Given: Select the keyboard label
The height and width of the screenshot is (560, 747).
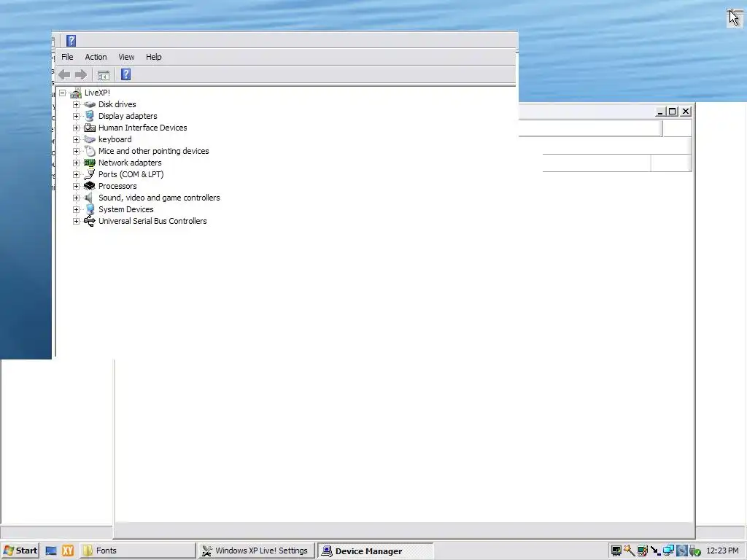Looking at the screenshot, I should tap(115, 139).
